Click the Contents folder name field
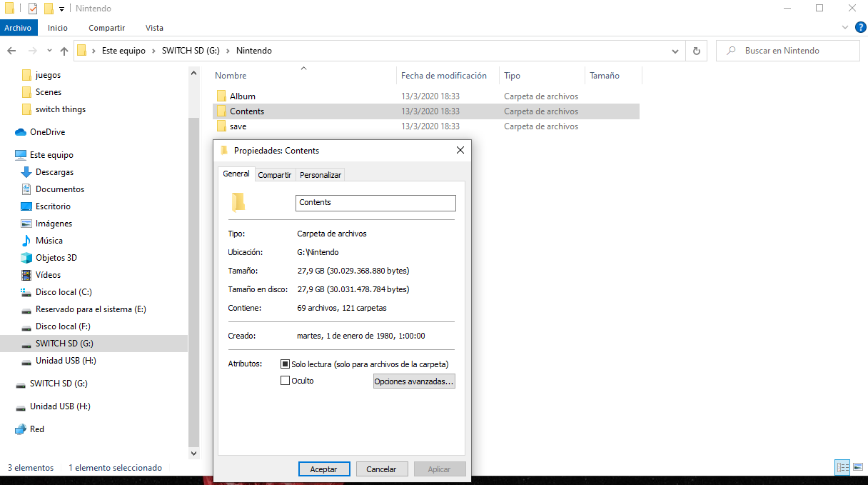Screen dimensions: 868x485 (x=375, y=203)
